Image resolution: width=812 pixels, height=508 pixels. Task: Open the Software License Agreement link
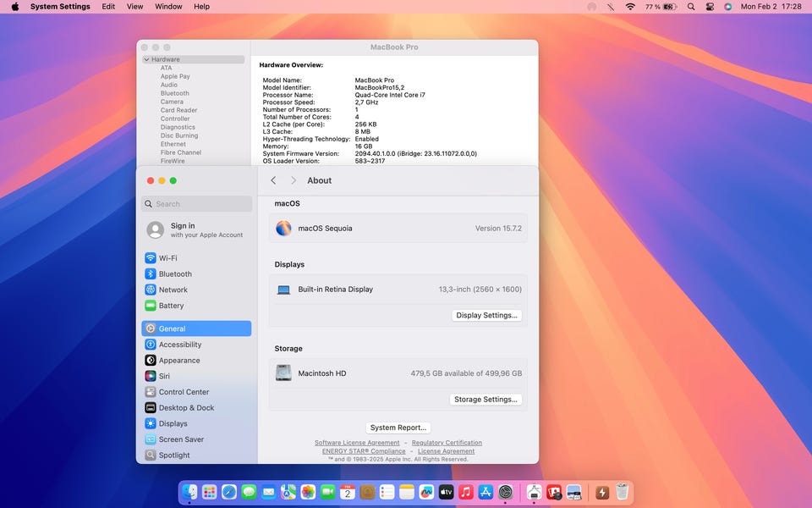pyautogui.click(x=357, y=443)
